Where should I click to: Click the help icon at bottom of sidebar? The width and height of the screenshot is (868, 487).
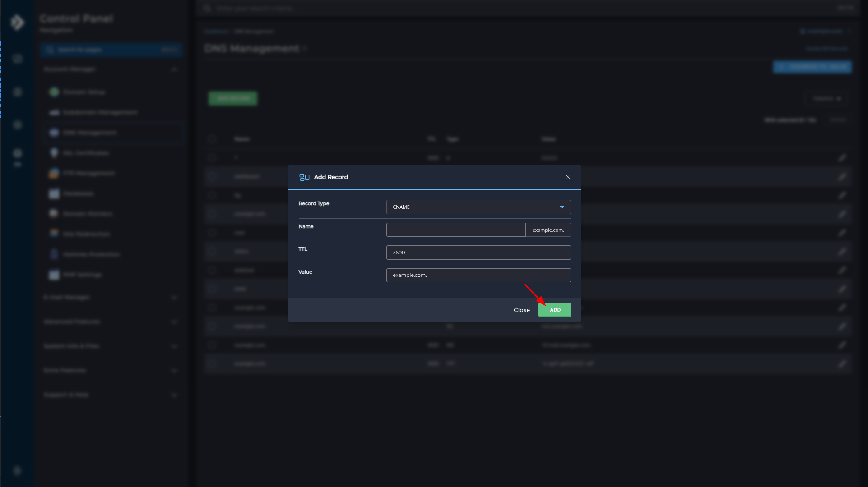[17, 471]
